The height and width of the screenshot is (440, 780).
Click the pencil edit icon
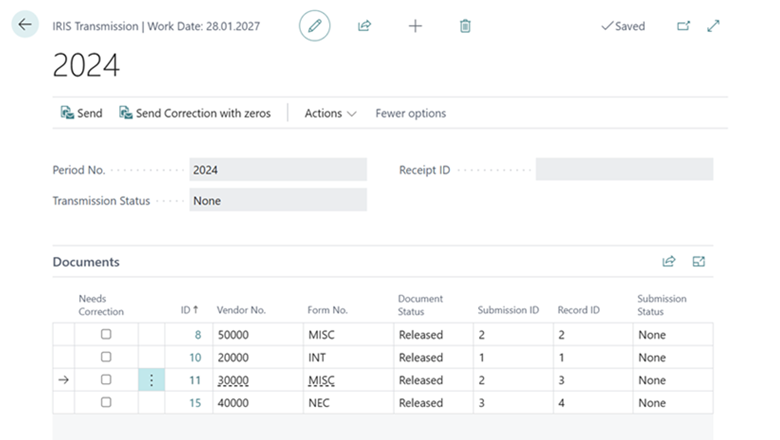point(314,26)
